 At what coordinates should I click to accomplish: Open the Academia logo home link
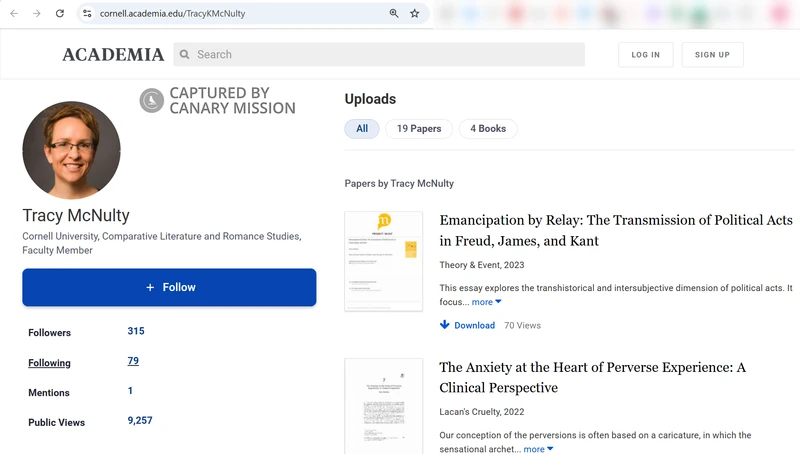pos(113,55)
